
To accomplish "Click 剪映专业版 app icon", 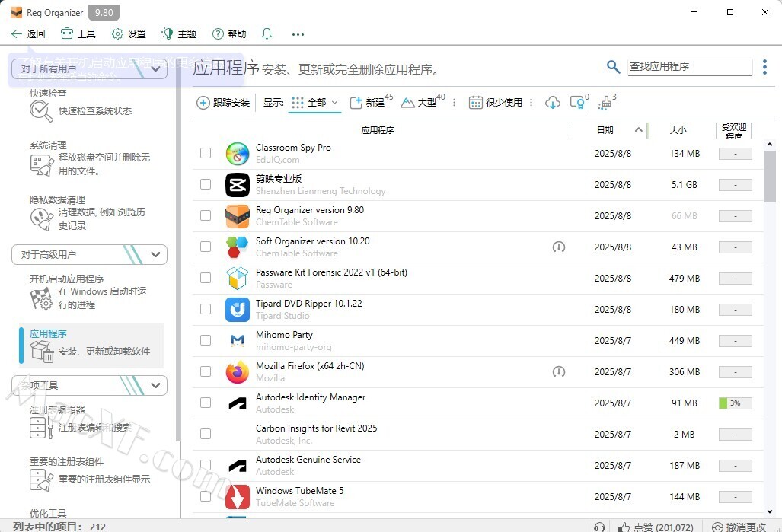I will (238, 185).
